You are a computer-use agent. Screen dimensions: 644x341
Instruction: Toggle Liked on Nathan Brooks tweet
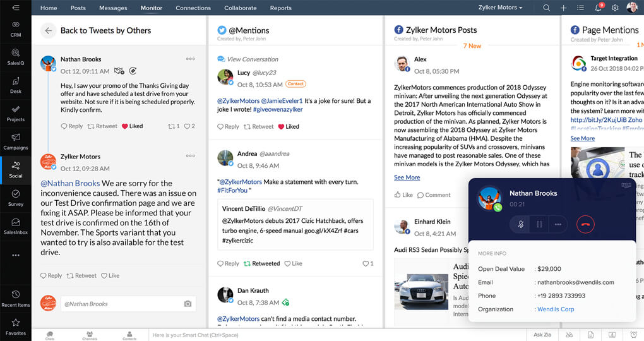tap(133, 126)
